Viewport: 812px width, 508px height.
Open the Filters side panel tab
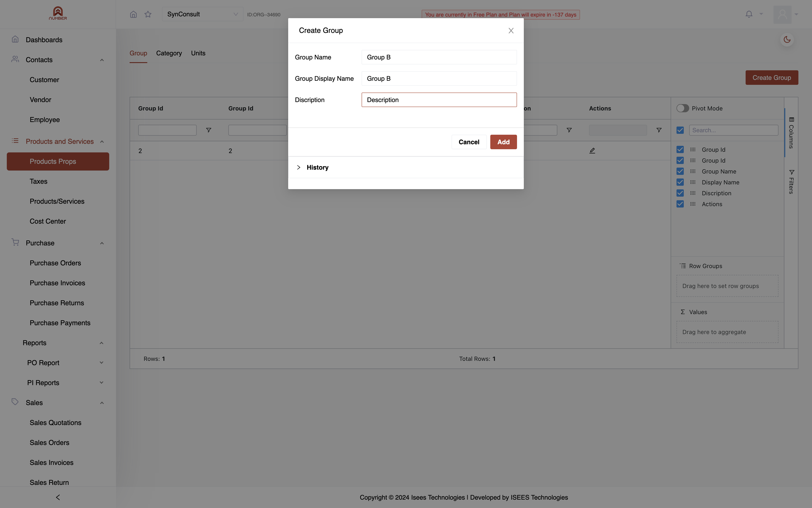tap(791, 182)
